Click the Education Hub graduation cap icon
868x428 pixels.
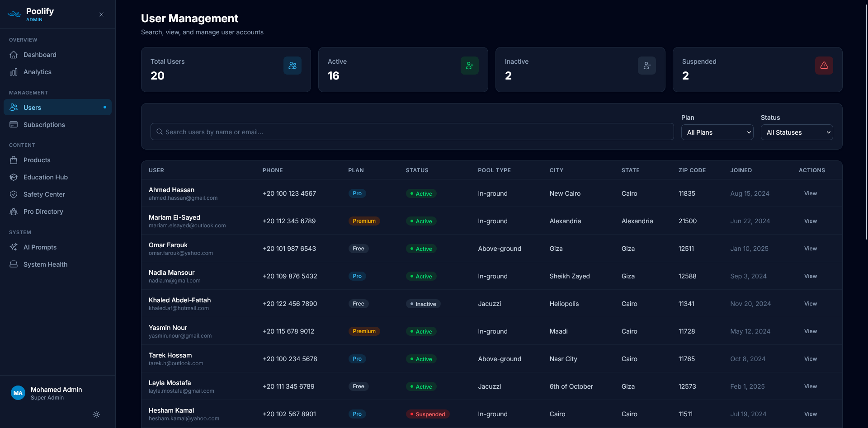click(14, 177)
